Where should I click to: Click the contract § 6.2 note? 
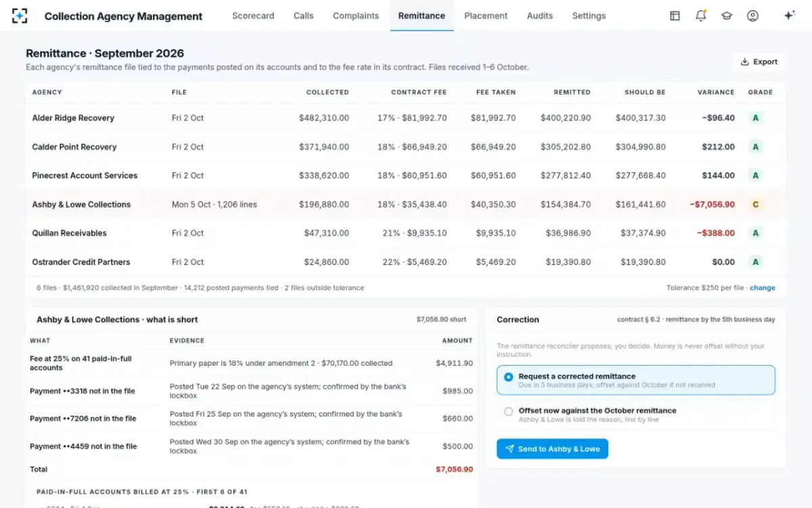click(x=696, y=320)
